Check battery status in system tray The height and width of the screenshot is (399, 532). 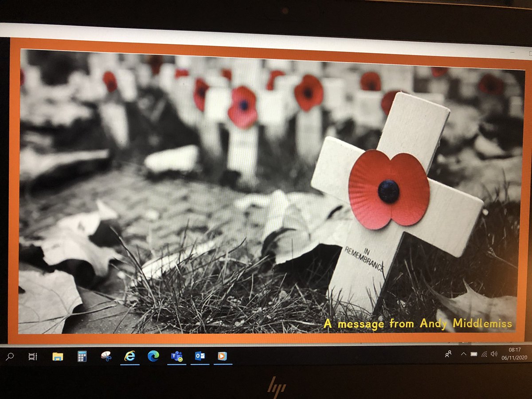coord(474,354)
